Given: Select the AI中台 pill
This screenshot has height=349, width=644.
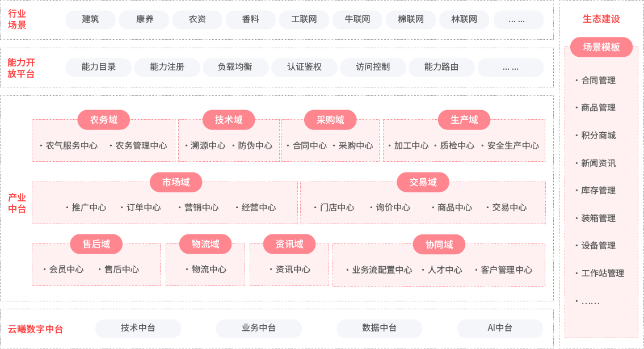Looking at the screenshot, I should coord(500,328).
